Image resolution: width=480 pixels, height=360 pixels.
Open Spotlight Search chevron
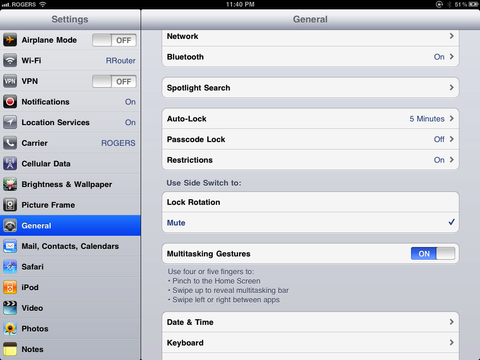pos(452,87)
